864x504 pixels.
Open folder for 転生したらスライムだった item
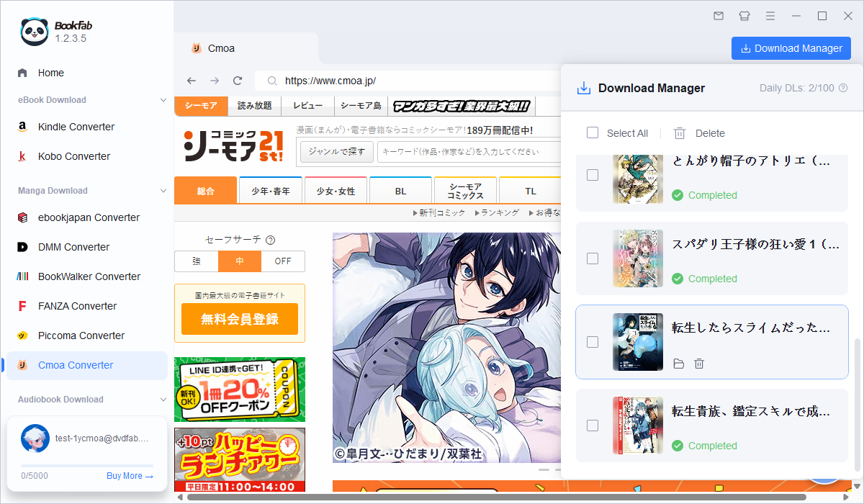point(678,364)
